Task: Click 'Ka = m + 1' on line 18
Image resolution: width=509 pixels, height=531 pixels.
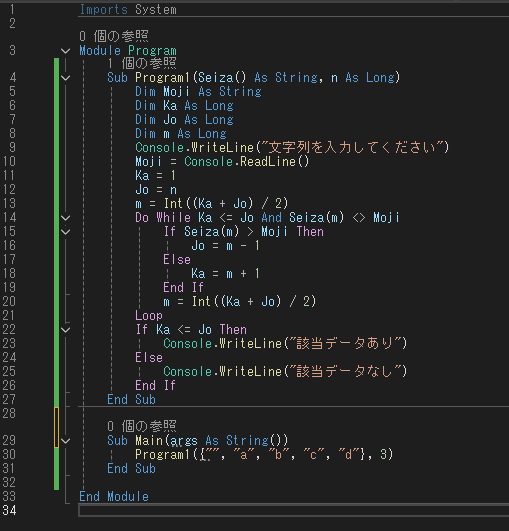Action: coord(226,273)
